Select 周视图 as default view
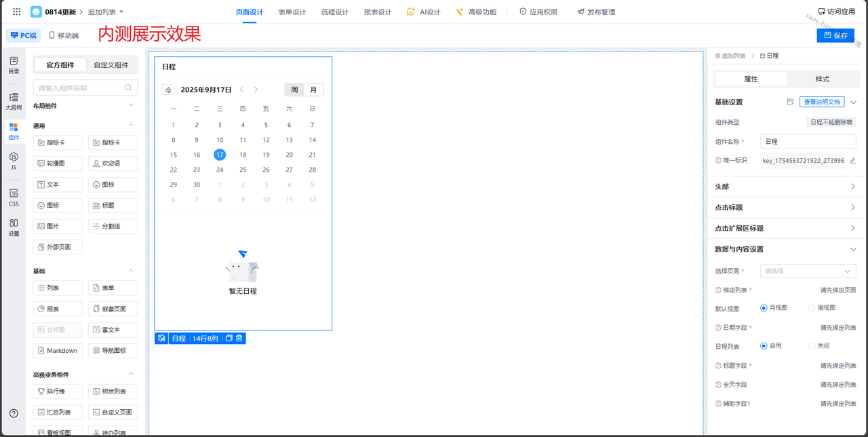The height and width of the screenshot is (437, 868). (x=812, y=308)
